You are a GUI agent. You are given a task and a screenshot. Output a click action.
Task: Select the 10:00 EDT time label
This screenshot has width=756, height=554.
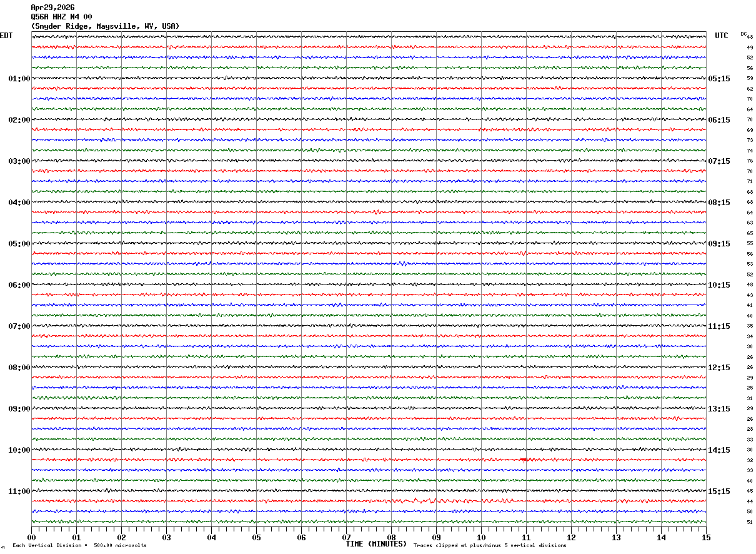[19, 450]
